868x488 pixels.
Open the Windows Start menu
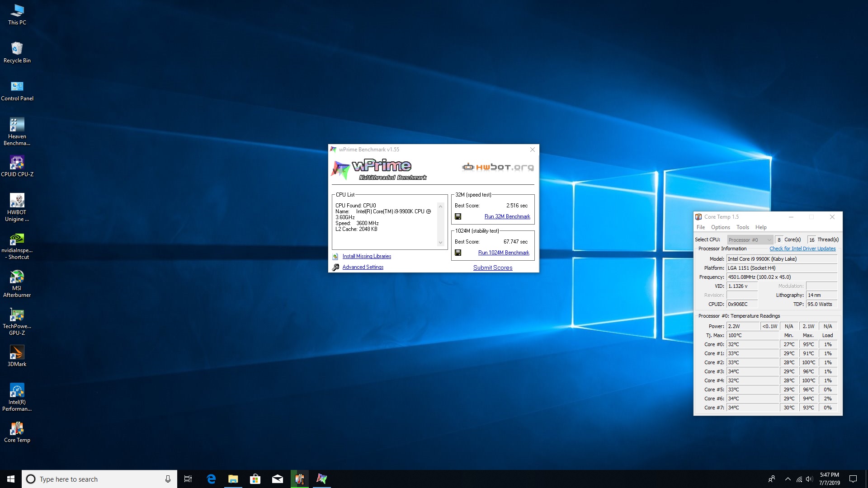click(x=11, y=479)
